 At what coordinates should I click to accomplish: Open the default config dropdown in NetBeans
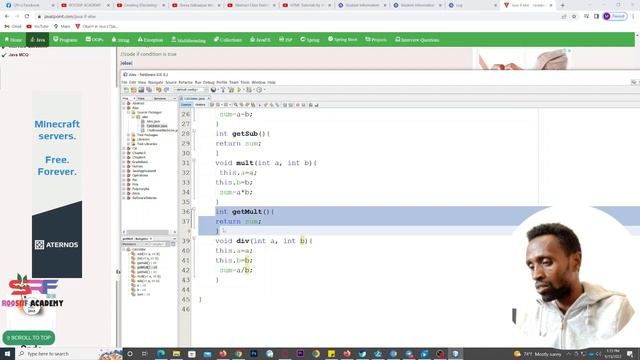click(x=191, y=90)
